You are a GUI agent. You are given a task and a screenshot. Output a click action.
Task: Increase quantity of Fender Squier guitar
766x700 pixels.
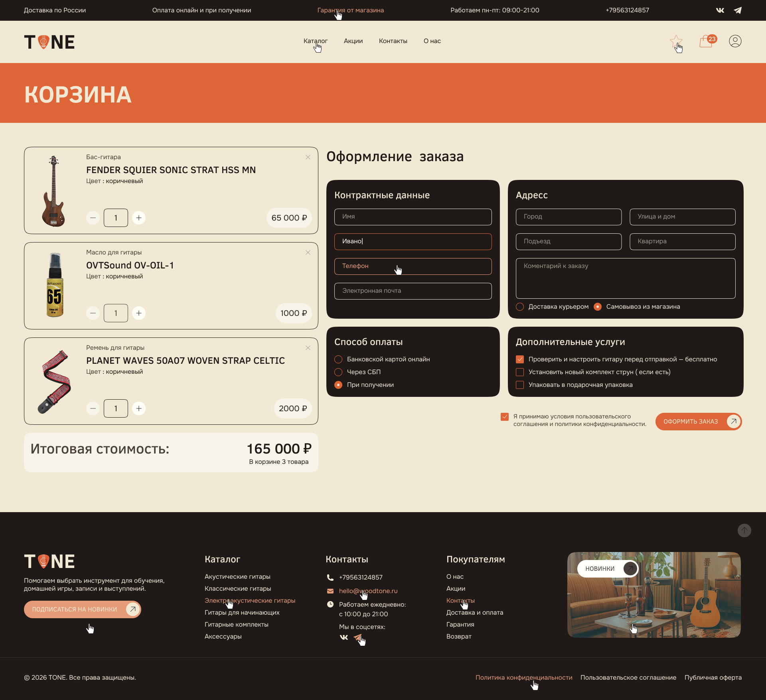click(139, 218)
